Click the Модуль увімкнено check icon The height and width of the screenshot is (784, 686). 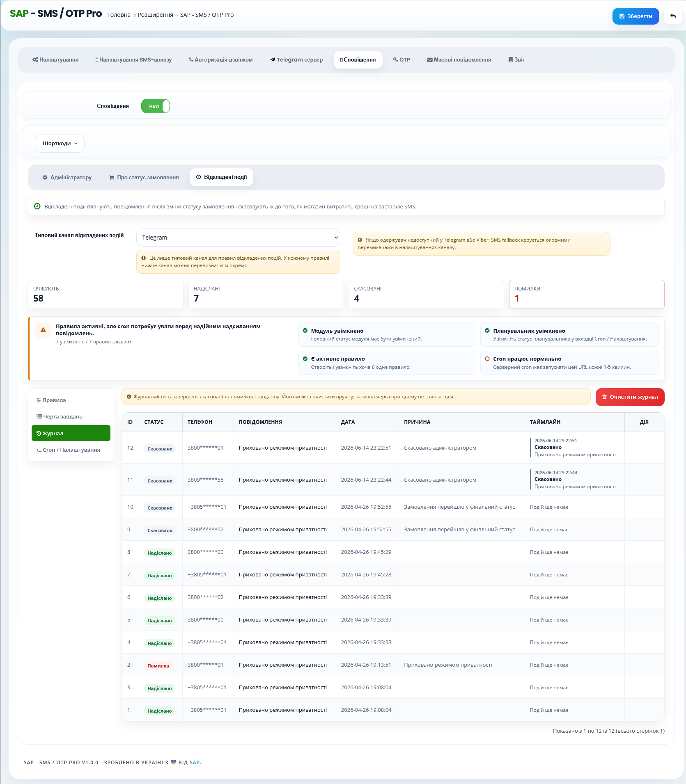[x=305, y=331]
